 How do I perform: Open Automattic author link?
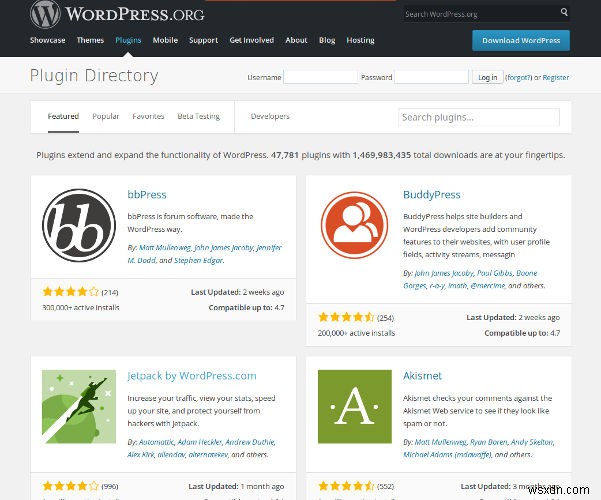[156, 442]
